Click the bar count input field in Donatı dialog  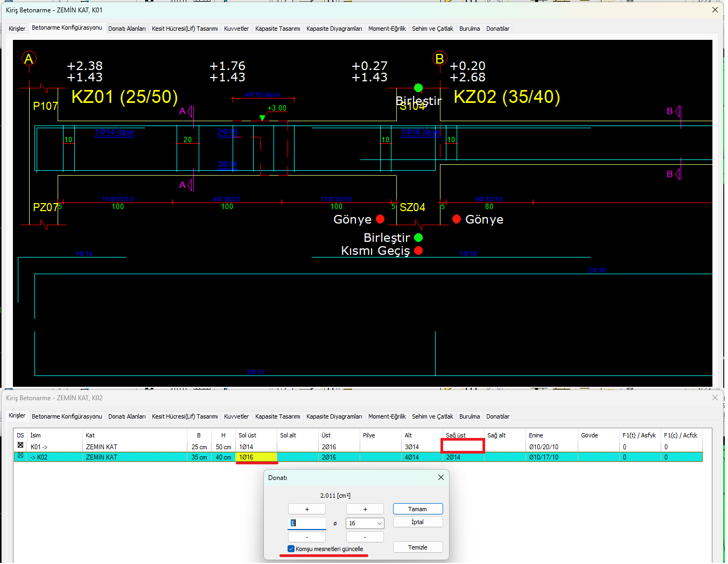click(307, 523)
